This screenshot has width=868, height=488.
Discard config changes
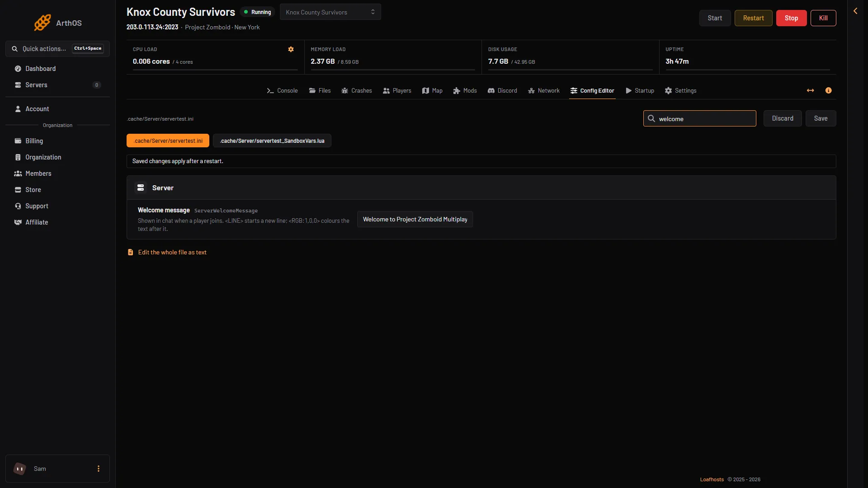[x=783, y=118]
